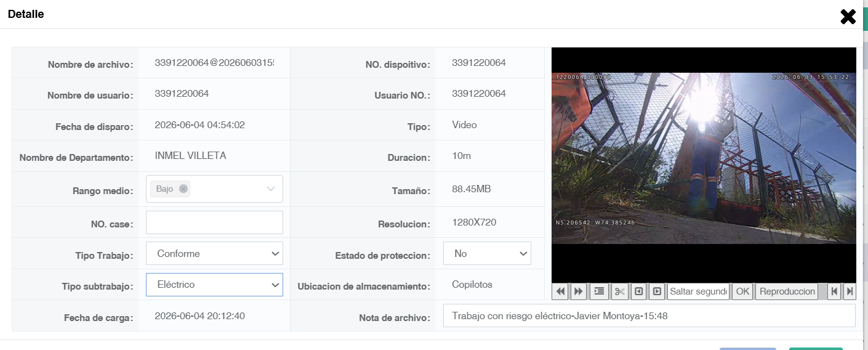Remove the Bajo tag in Rango medio

click(x=183, y=189)
